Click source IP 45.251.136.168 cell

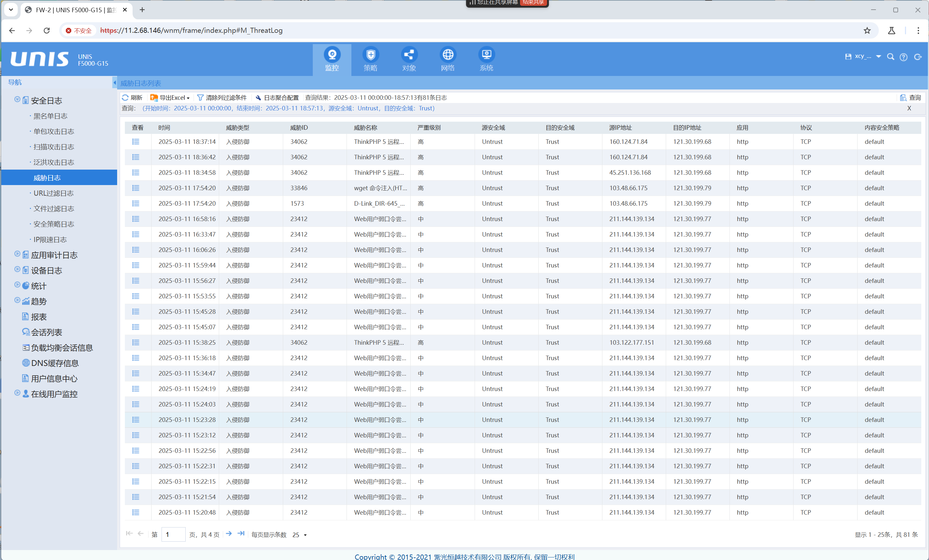(630, 173)
